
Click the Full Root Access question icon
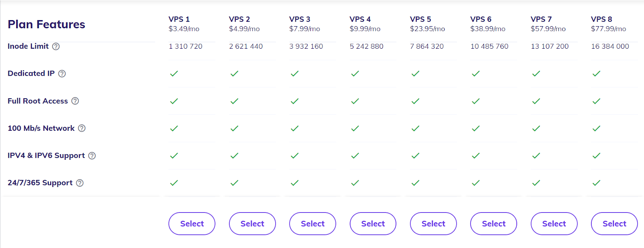[x=75, y=101]
